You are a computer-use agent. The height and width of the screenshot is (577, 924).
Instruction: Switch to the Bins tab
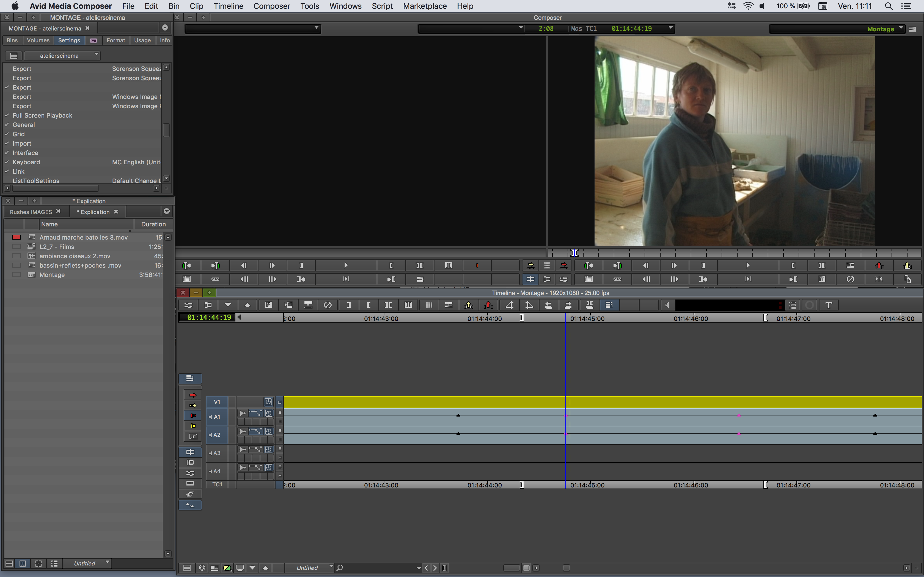(x=12, y=40)
